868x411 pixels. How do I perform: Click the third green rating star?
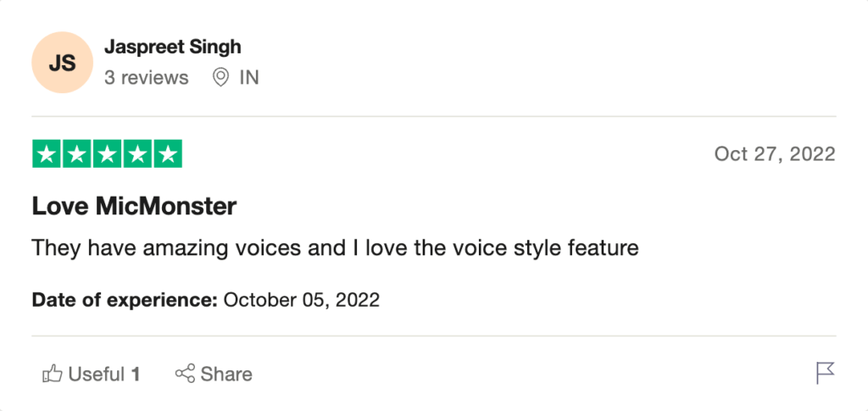[108, 154]
